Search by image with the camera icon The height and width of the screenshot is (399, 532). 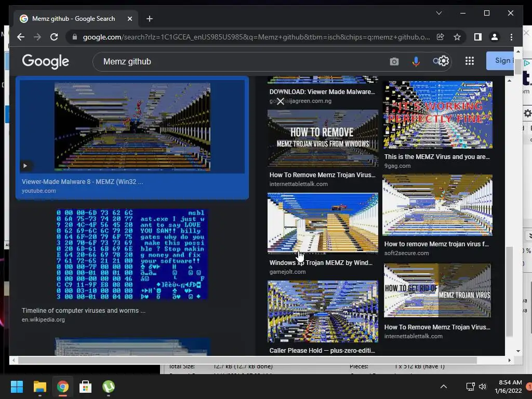point(394,61)
